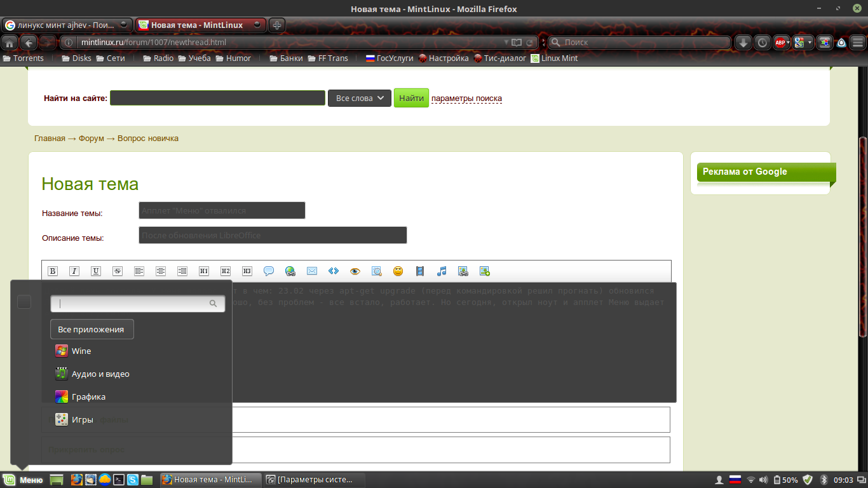Toggle underline formatting in the editor

point(96,271)
